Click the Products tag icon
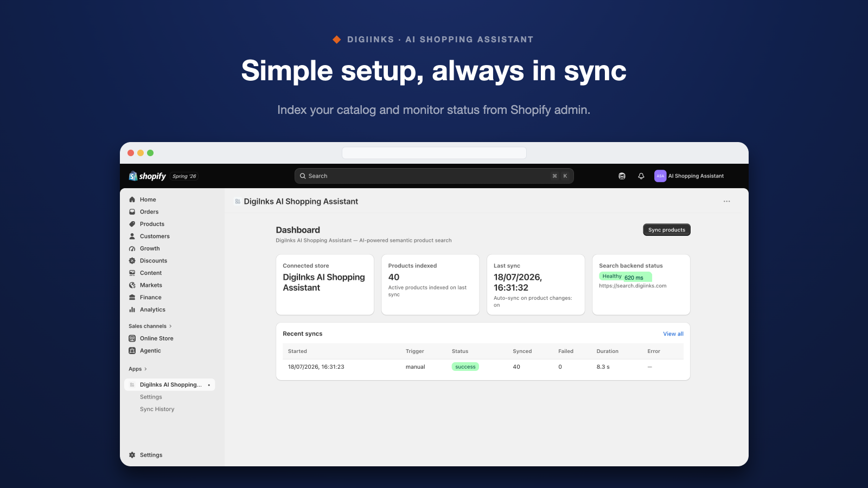Screen dimensions: 868x488 pos(132,224)
